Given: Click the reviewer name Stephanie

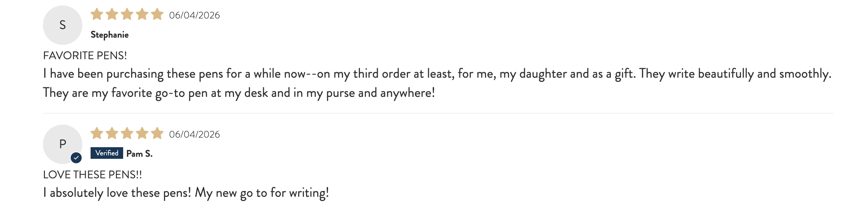Looking at the screenshot, I should pyautogui.click(x=109, y=35).
